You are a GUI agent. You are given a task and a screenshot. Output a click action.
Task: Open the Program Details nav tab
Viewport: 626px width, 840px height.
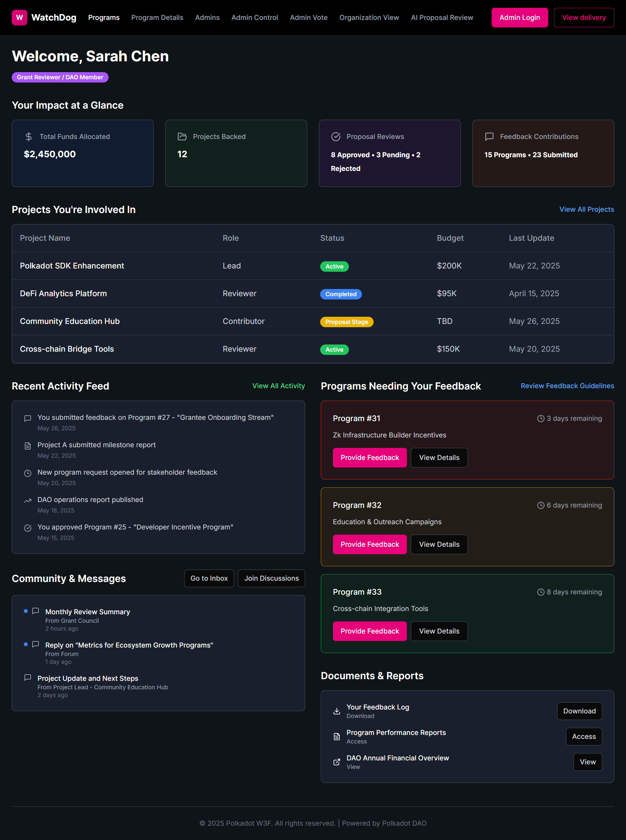157,17
